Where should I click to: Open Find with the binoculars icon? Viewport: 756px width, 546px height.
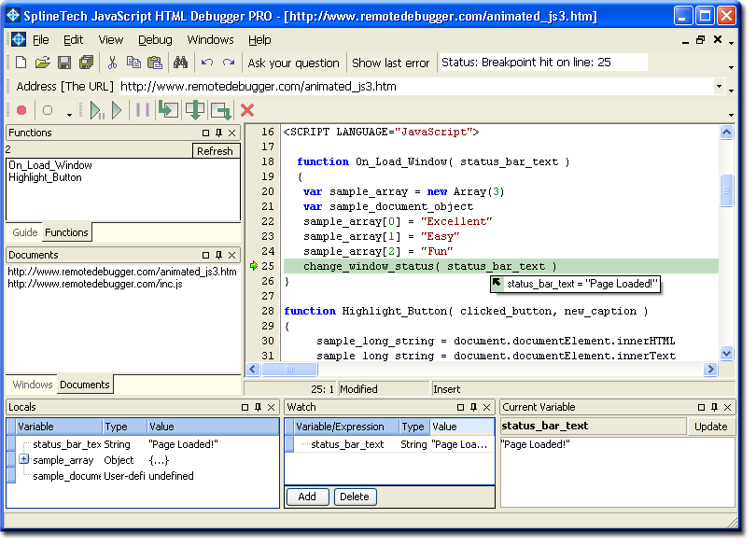[180, 63]
